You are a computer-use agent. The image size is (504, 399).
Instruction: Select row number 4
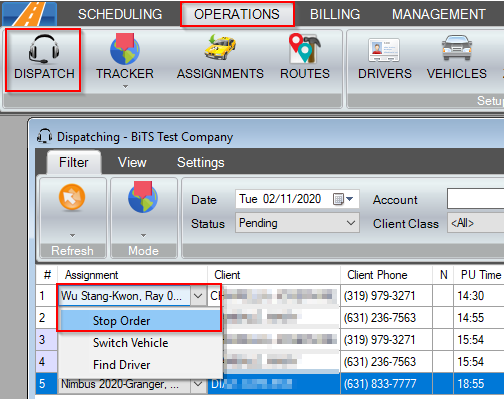pyautogui.click(x=47, y=362)
